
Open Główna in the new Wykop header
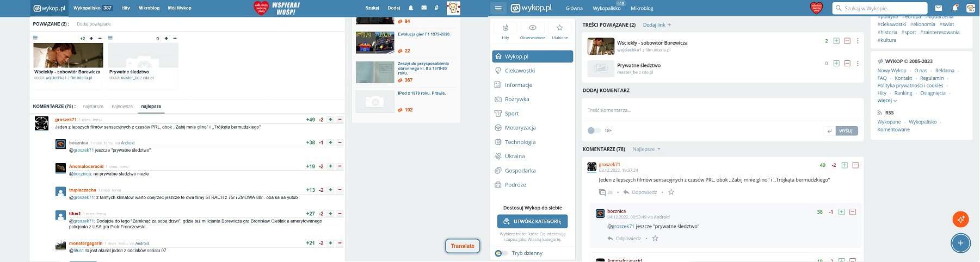pos(574,8)
